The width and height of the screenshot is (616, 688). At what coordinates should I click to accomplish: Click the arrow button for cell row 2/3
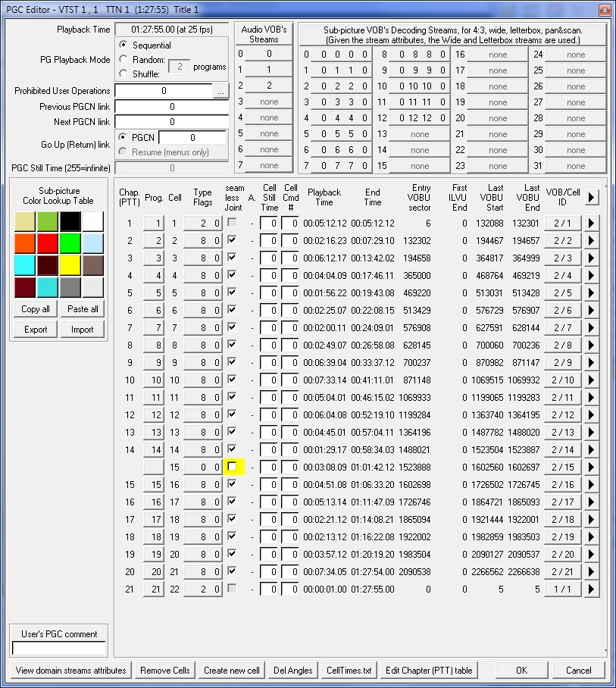point(592,258)
